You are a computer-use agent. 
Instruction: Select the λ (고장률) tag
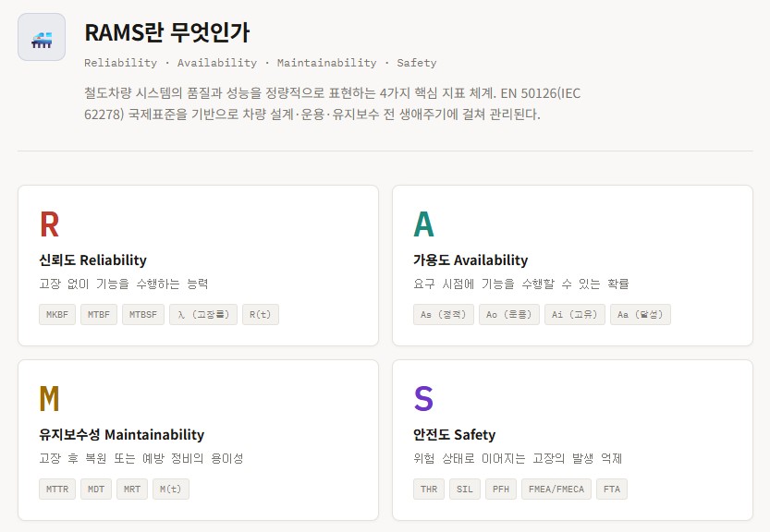pos(203,315)
